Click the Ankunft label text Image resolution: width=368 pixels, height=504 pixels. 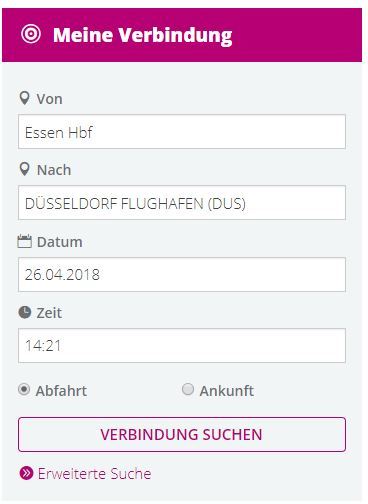[x=227, y=391]
